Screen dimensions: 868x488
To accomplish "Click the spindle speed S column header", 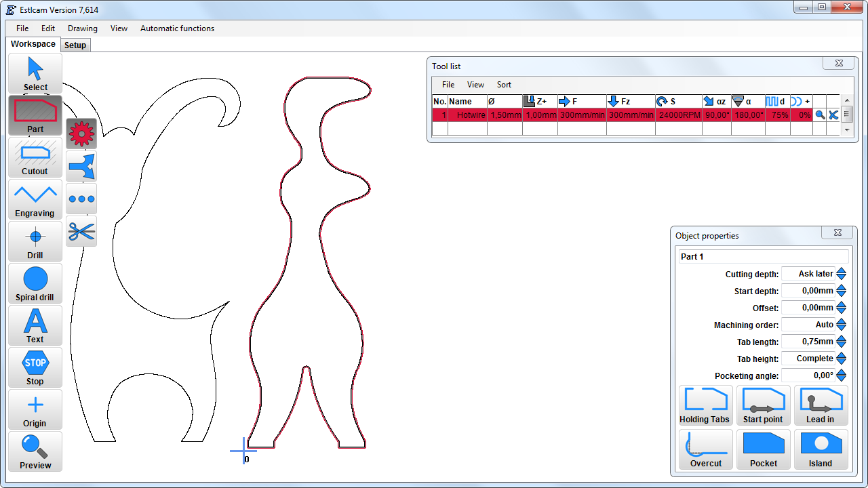I will pyautogui.click(x=678, y=102).
